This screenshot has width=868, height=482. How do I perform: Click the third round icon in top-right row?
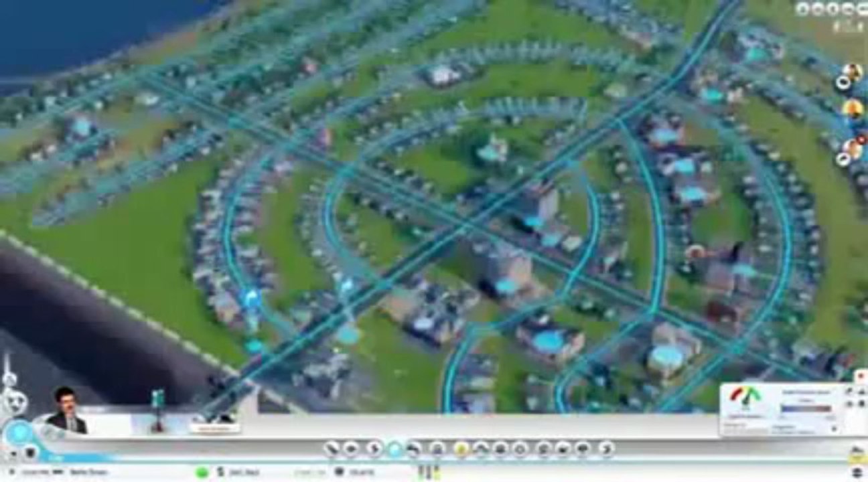click(833, 9)
